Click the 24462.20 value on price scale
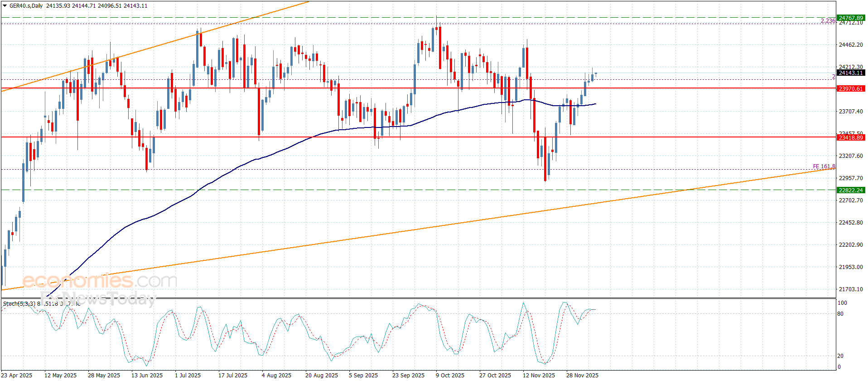 850,45
